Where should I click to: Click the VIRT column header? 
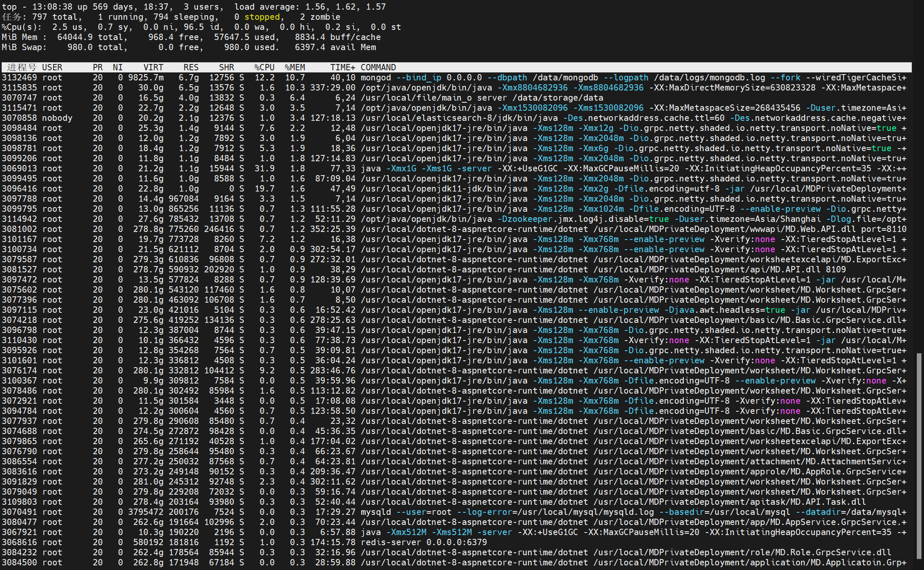[153, 67]
